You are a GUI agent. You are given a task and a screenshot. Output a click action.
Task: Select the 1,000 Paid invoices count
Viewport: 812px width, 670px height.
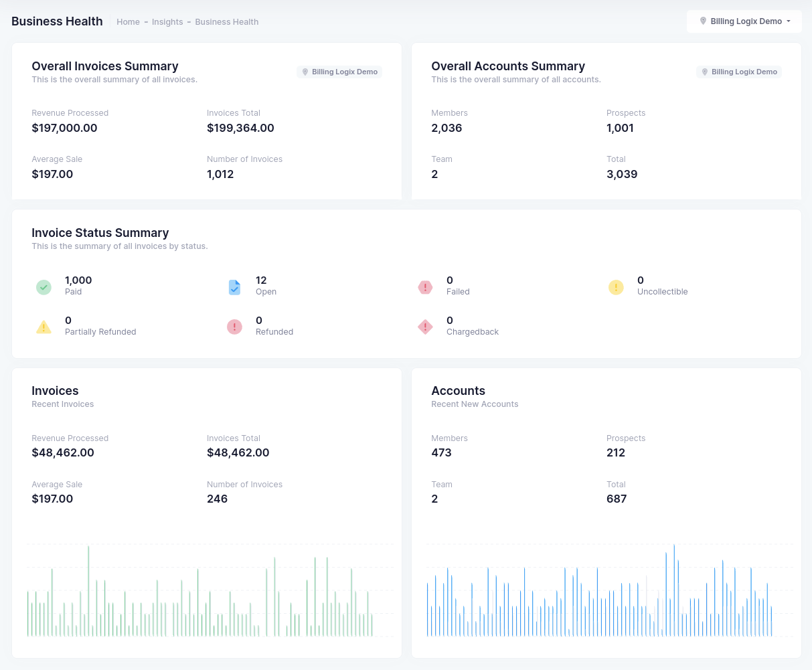(78, 280)
